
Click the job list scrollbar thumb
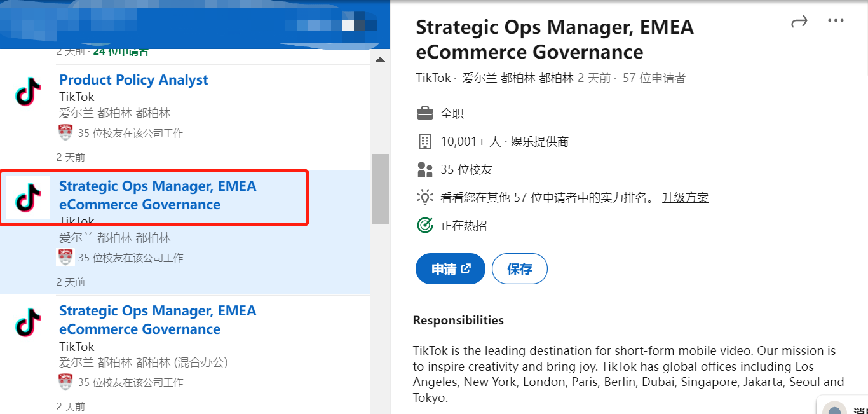point(380,189)
